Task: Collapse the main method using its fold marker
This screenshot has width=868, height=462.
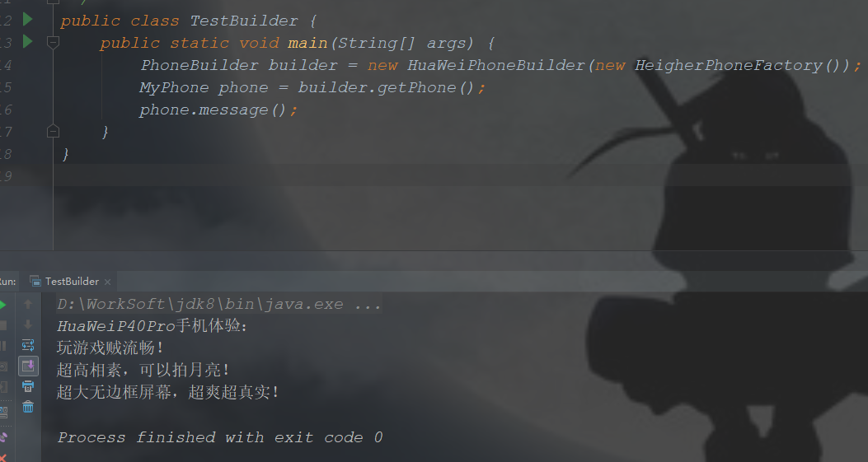Action: 53,42
